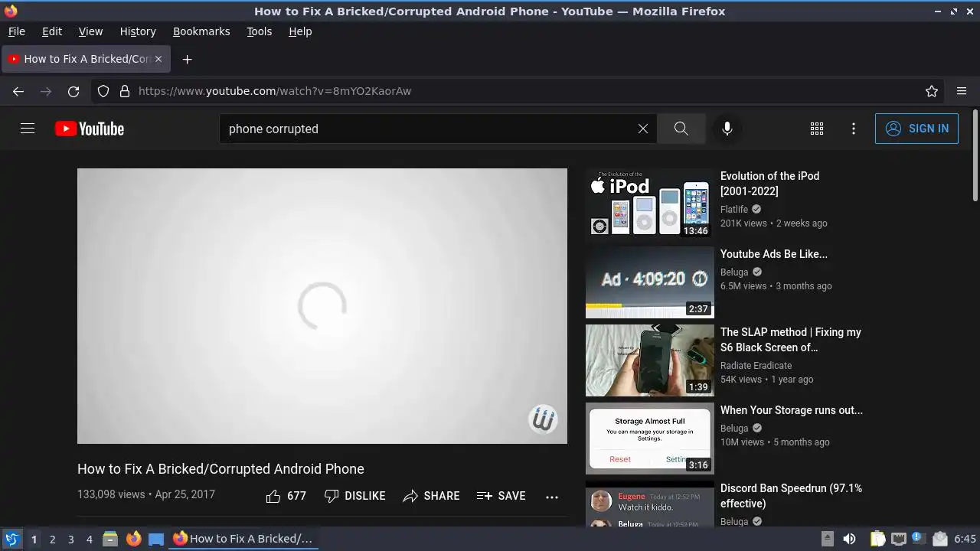980x551 pixels.
Task: Open more actions ellipsis under video
Action: [x=552, y=497]
